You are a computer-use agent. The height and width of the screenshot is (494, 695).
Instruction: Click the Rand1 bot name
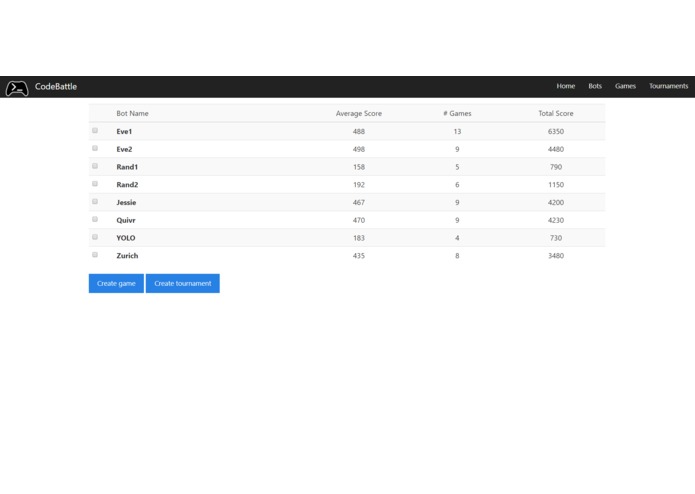(x=127, y=167)
